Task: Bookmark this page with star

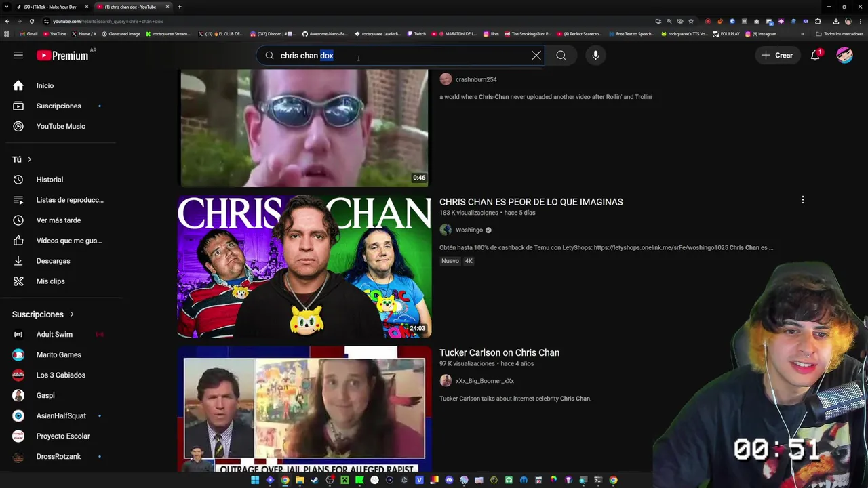Action: [691, 21]
